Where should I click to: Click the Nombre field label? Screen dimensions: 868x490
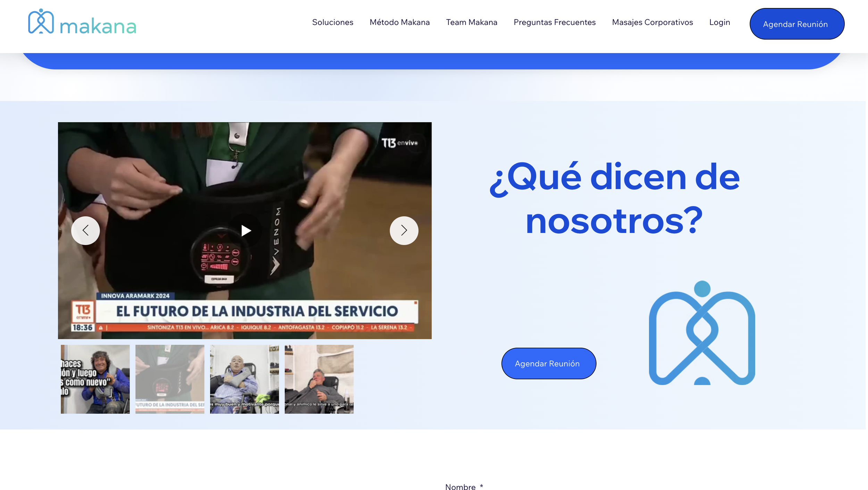click(460, 487)
